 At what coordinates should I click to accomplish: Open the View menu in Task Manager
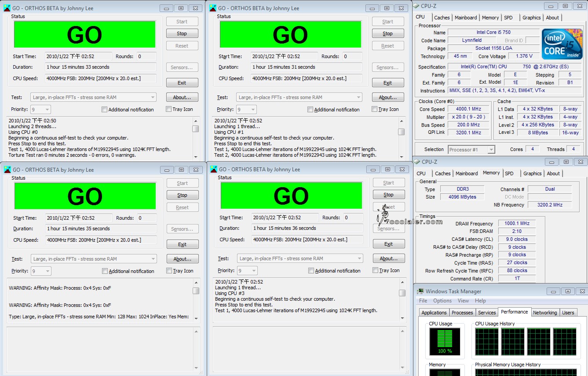463,301
